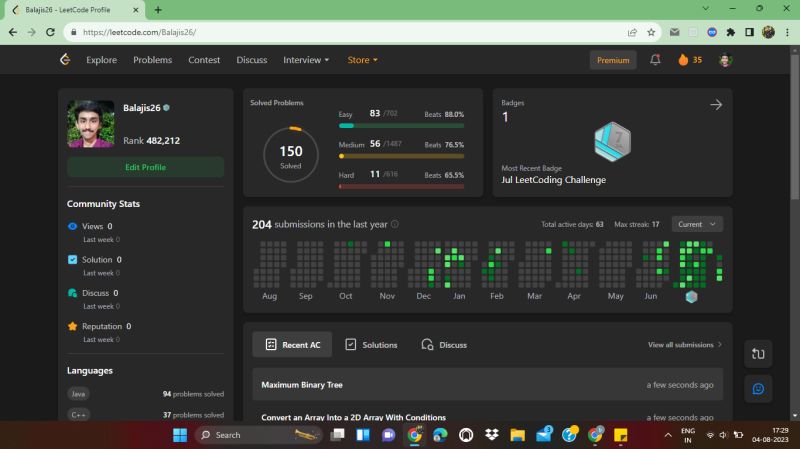Image resolution: width=800 pixels, height=449 pixels.
Task: Open the Discuss nav item
Action: (x=252, y=60)
